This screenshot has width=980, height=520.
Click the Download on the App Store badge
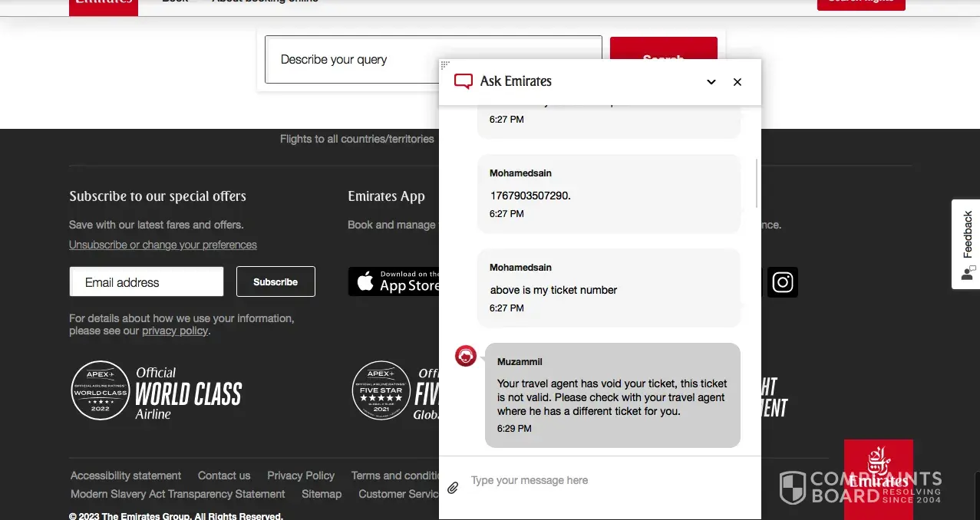(x=394, y=281)
